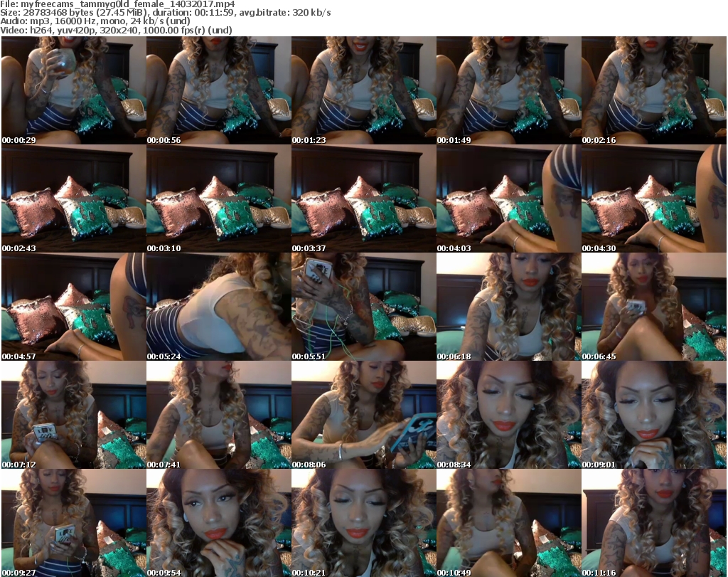Click the frame marked 00:09:54
The width and height of the screenshot is (728, 577).
click(x=219, y=523)
